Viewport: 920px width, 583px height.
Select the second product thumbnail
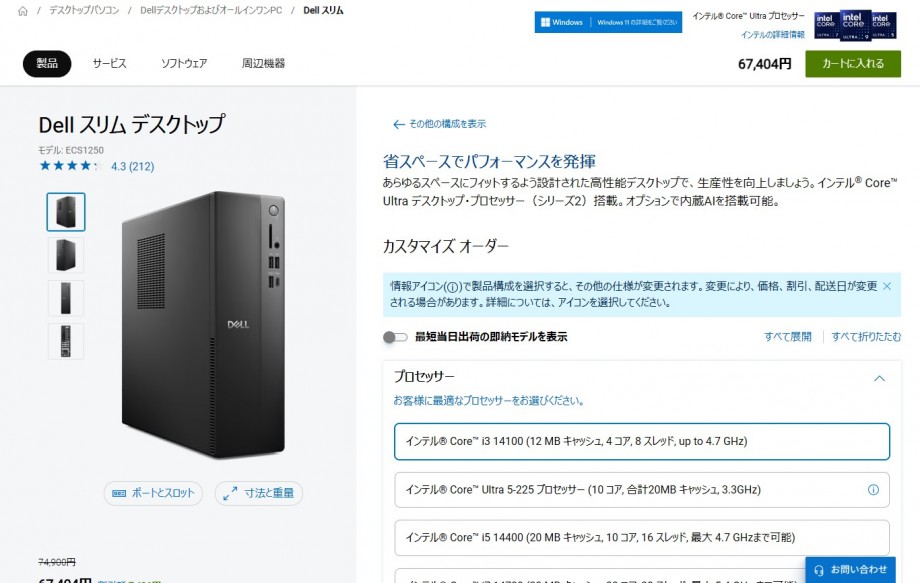(66, 255)
